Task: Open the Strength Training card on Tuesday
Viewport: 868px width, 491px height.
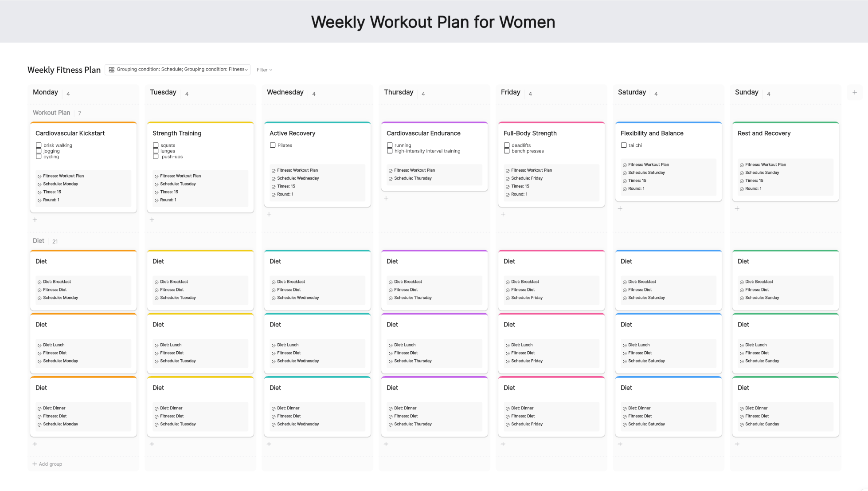Action: 176,133
